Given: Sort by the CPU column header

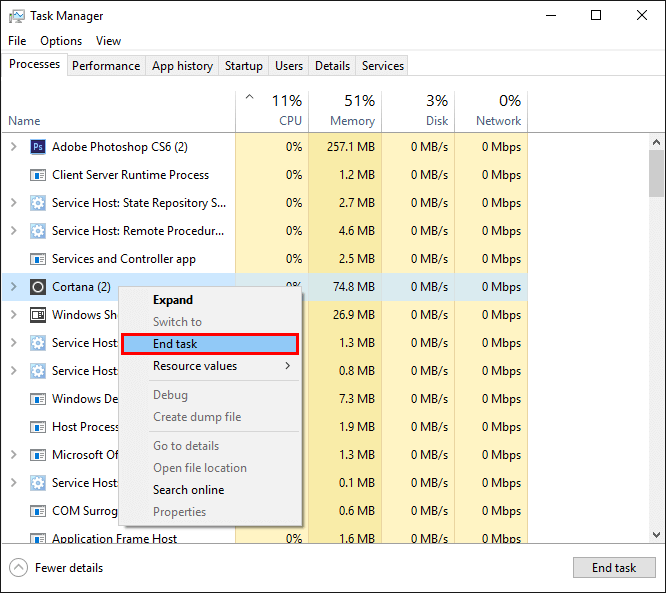Looking at the screenshot, I should click(x=272, y=112).
